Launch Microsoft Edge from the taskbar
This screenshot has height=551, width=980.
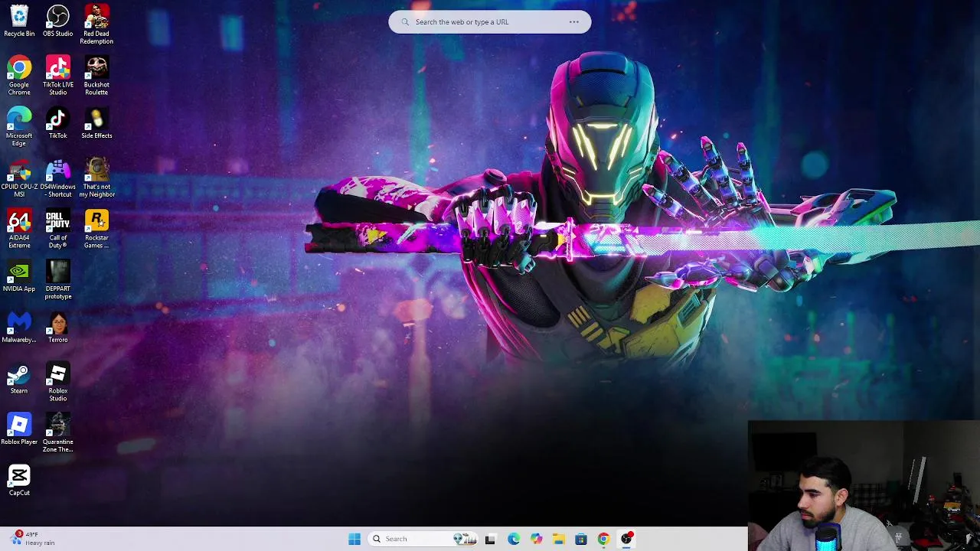click(x=514, y=539)
